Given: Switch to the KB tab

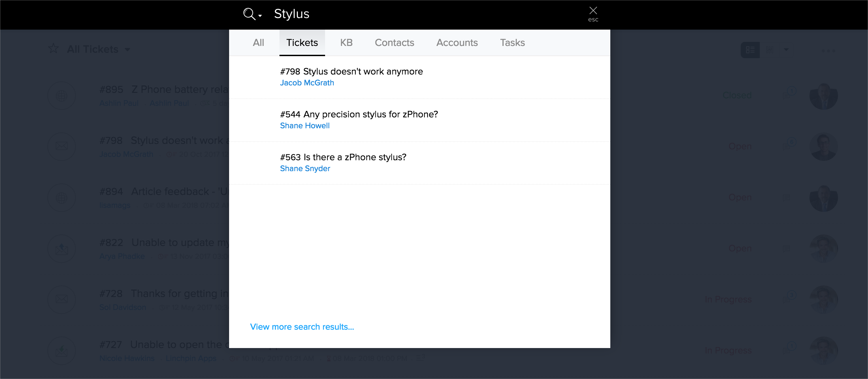Looking at the screenshot, I should [x=346, y=43].
